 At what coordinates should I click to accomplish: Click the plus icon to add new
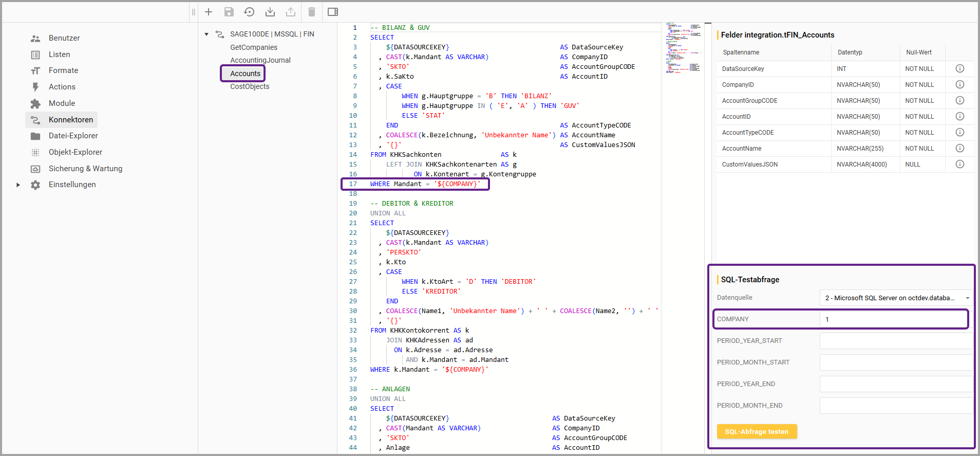(209, 12)
